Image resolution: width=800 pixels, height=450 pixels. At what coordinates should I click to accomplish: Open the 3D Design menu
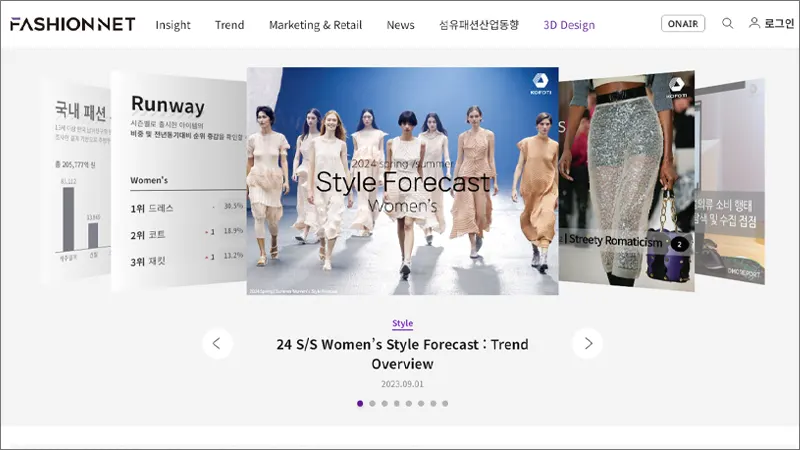pos(569,24)
